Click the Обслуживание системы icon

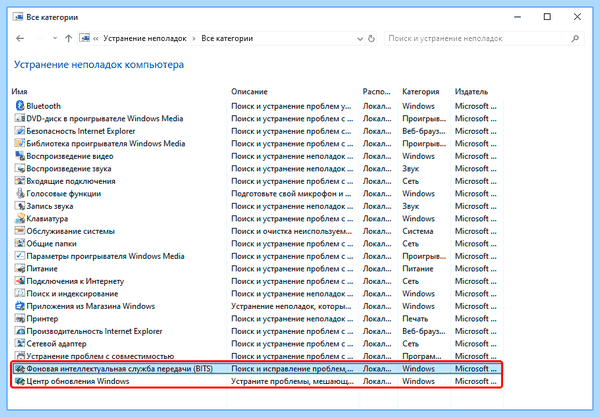click(x=20, y=231)
